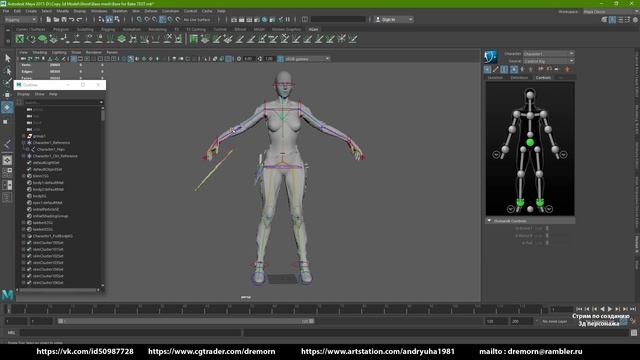Expand Character1_Ctrl_Reference in the Outliner
Screen dimensions: 640x360
point(24,156)
